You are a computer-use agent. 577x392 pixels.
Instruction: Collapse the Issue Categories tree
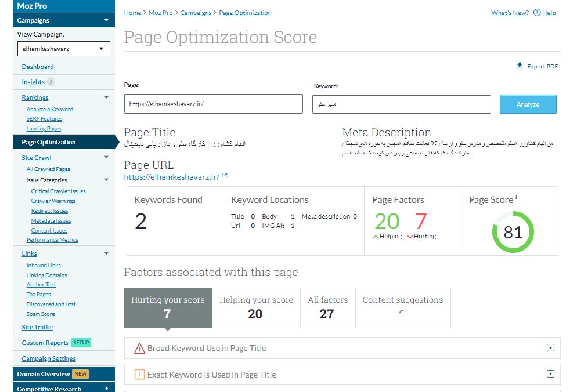[x=106, y=180]
